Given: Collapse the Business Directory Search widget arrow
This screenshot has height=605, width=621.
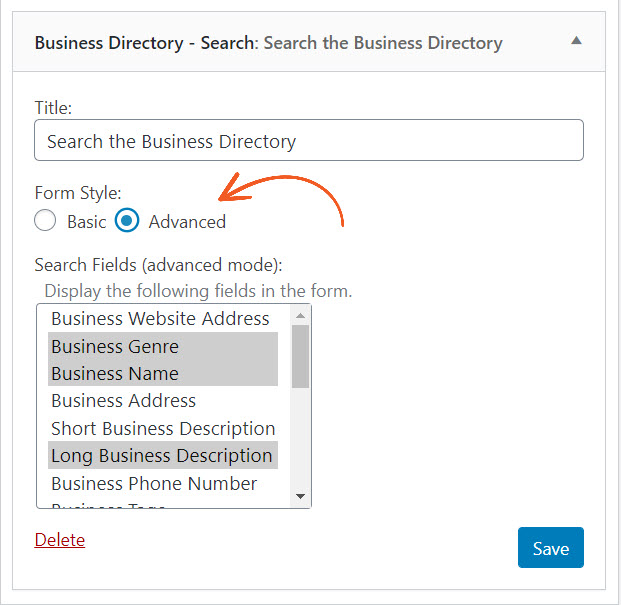Looking at the screenshot, I should (576, 41).
